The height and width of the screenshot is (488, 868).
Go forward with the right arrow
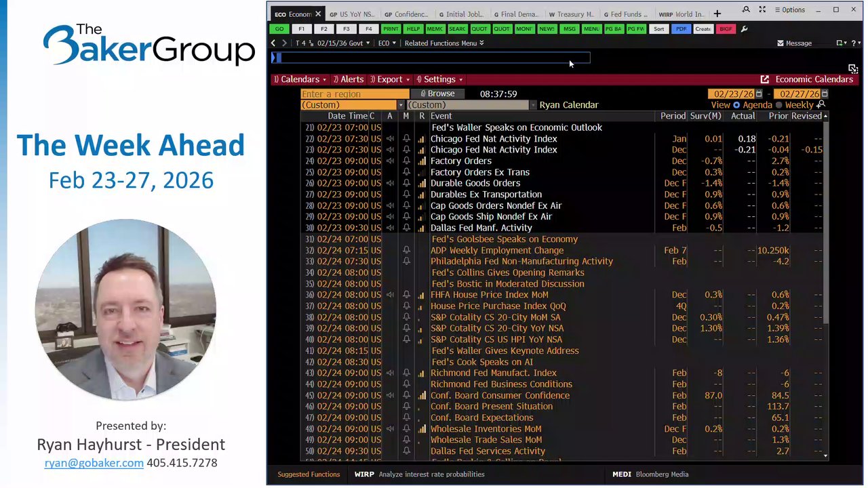click(x=285, y=43)
